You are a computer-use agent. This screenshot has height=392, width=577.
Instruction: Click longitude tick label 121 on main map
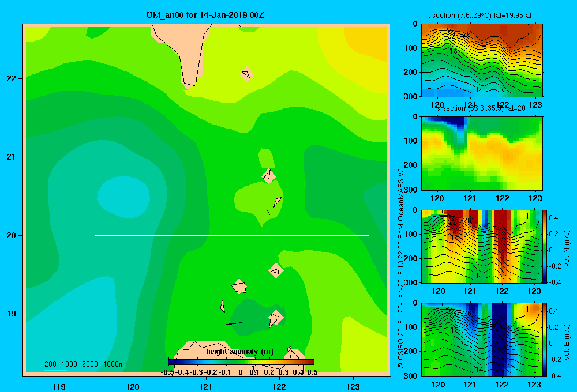click(206, 387)
